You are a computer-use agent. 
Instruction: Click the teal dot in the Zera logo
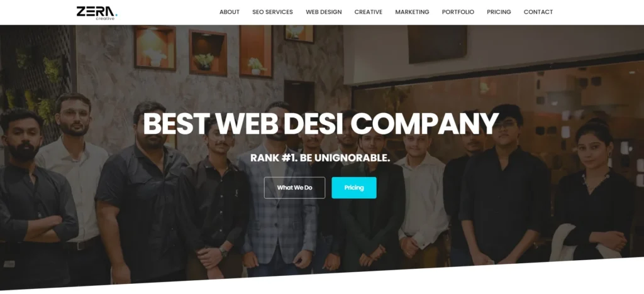point(116,14)
